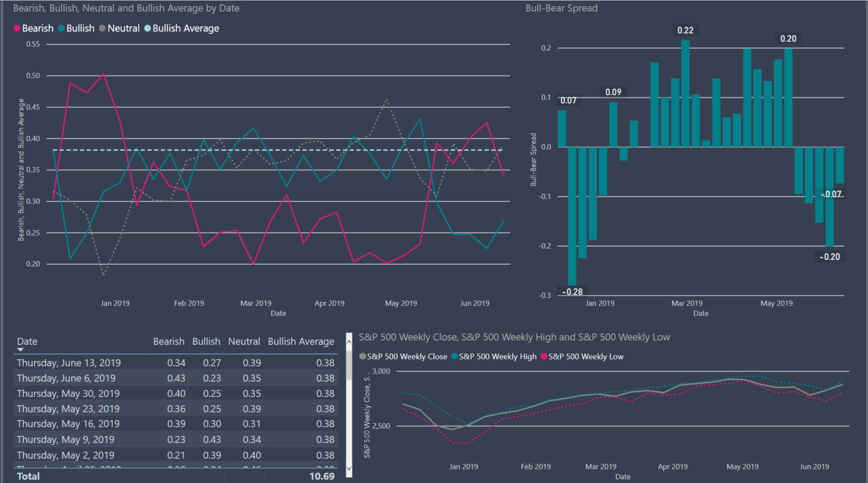Viewport: 868px width, 483px height.
Task: Click the teal Bullish legend marker
Action: click(61, 28)
